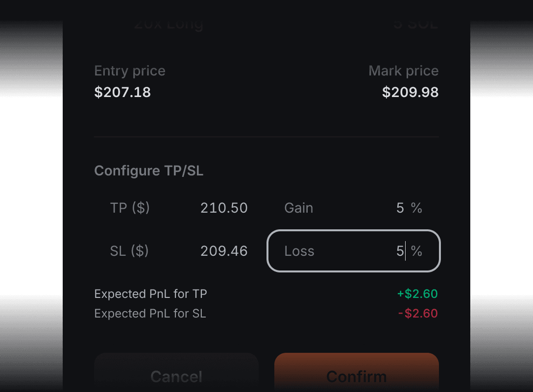The width and height of the screenshot is (533, 392).
Task: Select the Gain label text
Action: (x=298, y=208)
